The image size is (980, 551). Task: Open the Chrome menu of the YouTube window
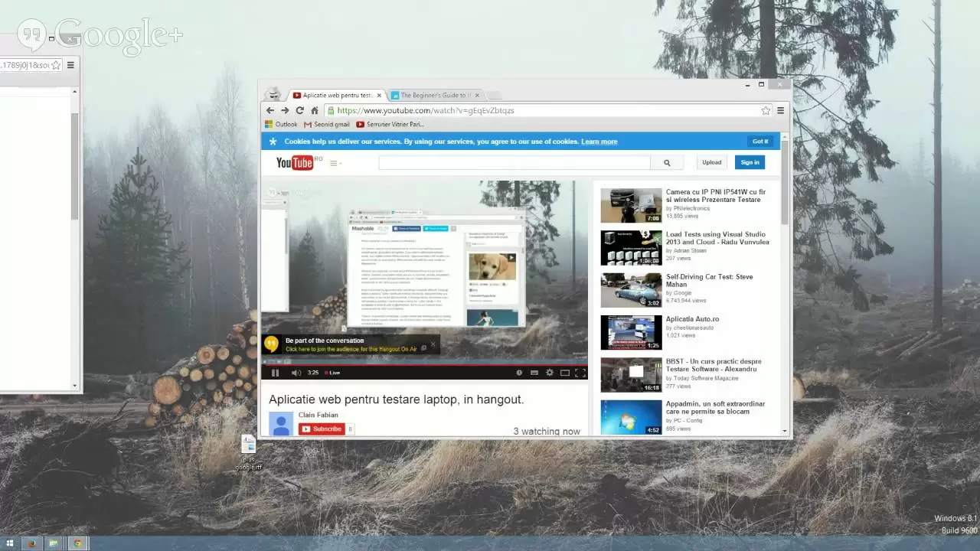pyautogui.click(x=780, y=110)
